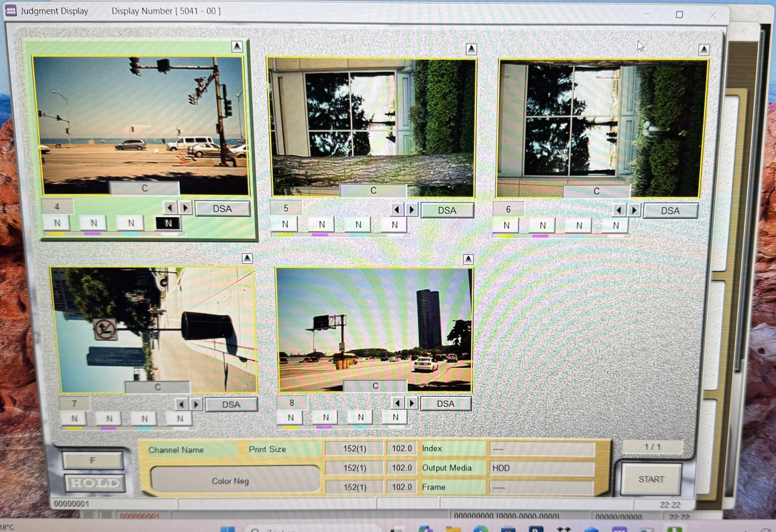Screen dimensions: 776x532
Task: Toggle the yellow N key of frame 5
Action: pos(285,225)
